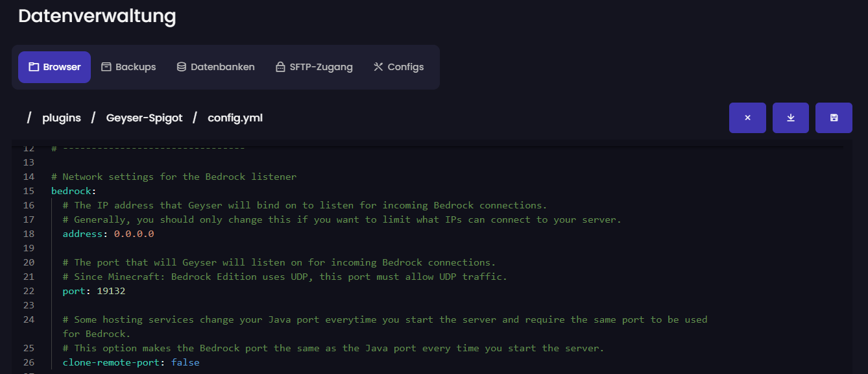The width and height of the screenshot is (868, 374).
Task: Place cursor on the 0.0.0.0 address value
Action: click(134, 234)
